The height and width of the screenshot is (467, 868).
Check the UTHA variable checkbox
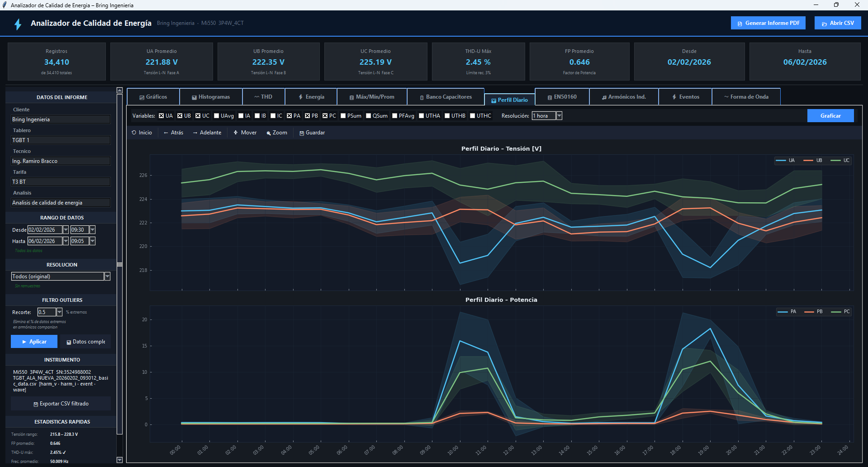(x=422, y=116)
